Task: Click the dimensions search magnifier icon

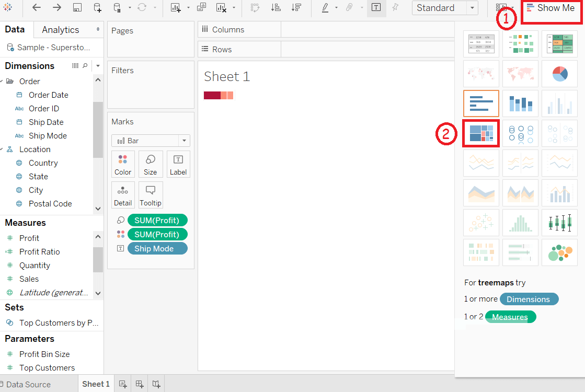Action: [85, 66]
